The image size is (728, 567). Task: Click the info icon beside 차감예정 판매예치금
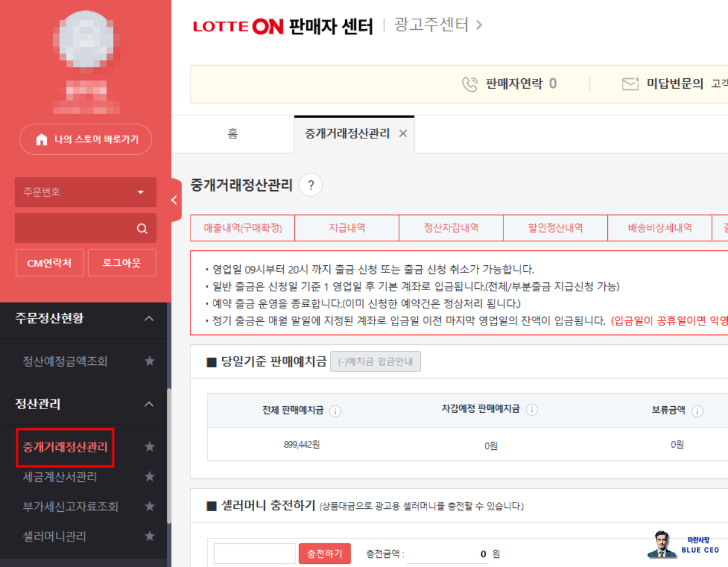(532, 410)
